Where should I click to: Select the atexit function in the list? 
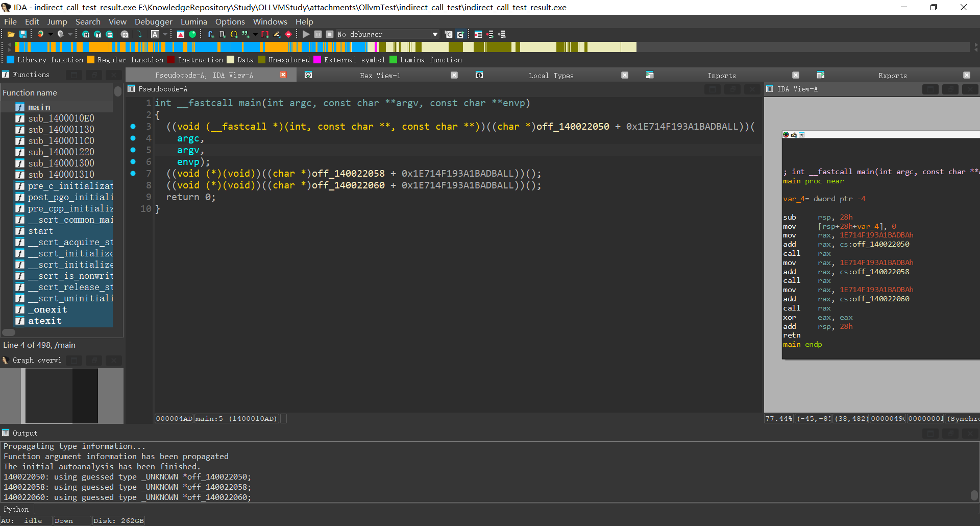45,321
